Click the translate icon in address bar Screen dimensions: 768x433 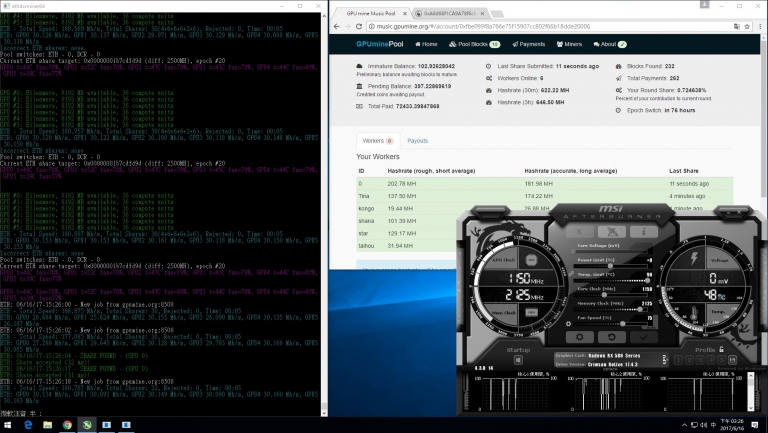(737, 26)
